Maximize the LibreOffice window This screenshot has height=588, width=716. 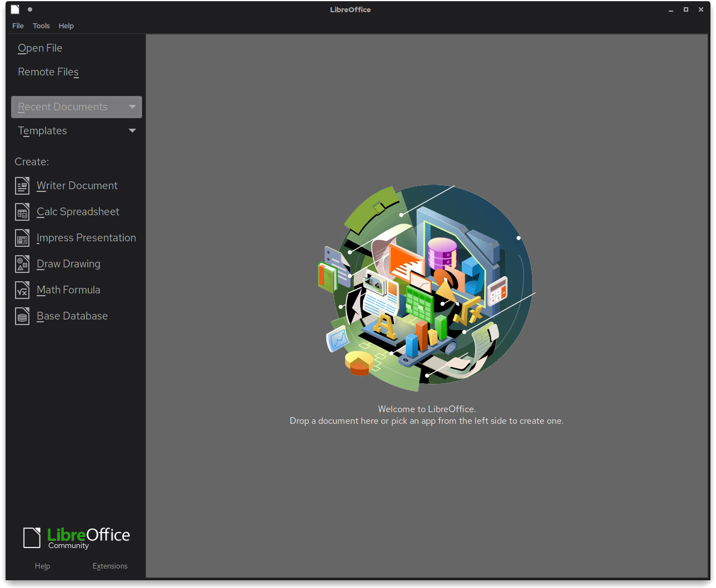(x=686, y=9)
